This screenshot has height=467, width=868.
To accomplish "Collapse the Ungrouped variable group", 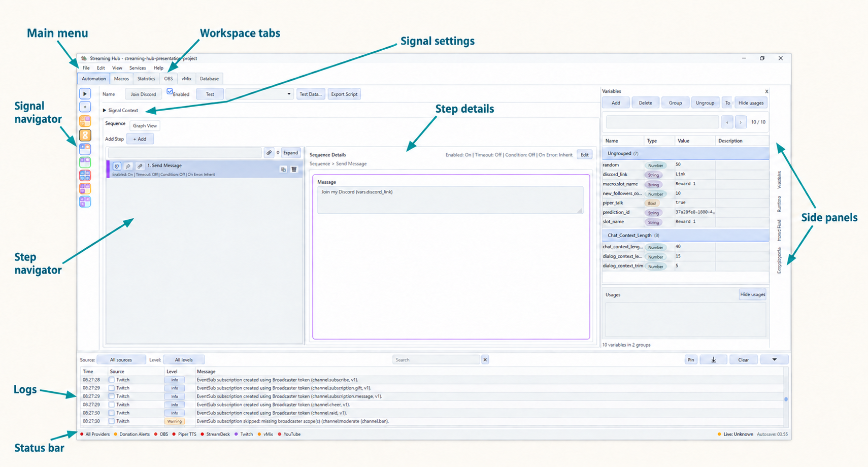I will [x=685, y=153].
